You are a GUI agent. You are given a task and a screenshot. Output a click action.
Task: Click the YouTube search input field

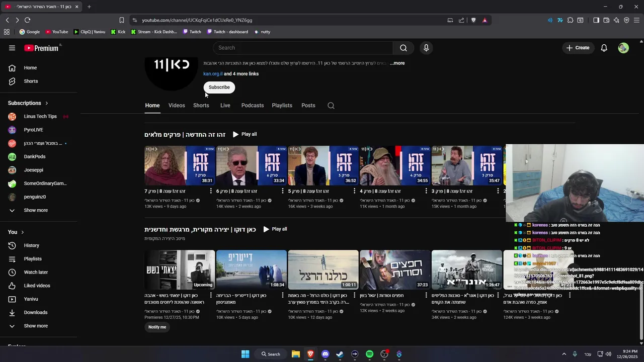point(303,48)
